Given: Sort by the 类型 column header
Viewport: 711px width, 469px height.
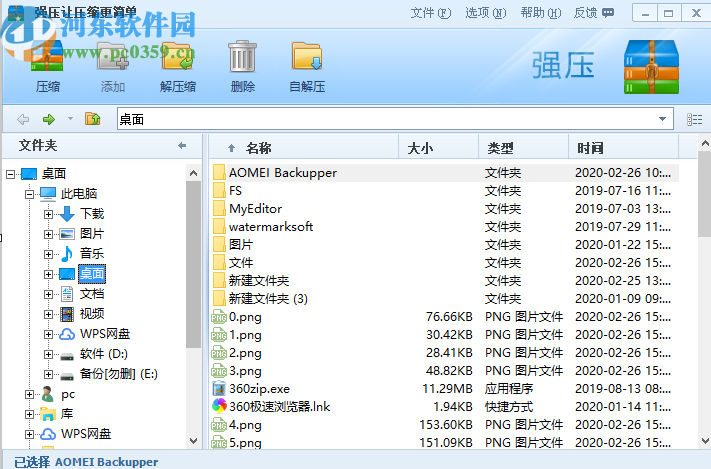Looking at the screenshot, I should pos(523,147).
